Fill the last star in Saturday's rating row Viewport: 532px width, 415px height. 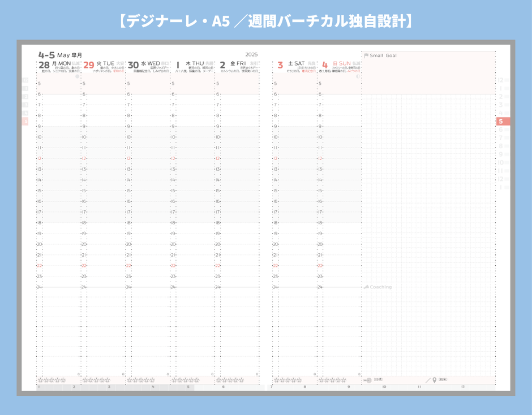pyautogui.click(x=298, y=378)
